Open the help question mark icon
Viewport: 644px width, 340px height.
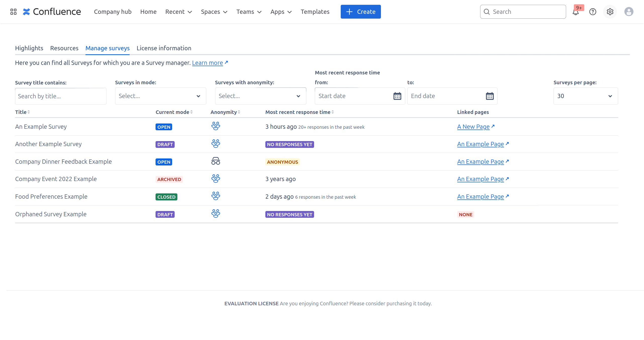593,12
